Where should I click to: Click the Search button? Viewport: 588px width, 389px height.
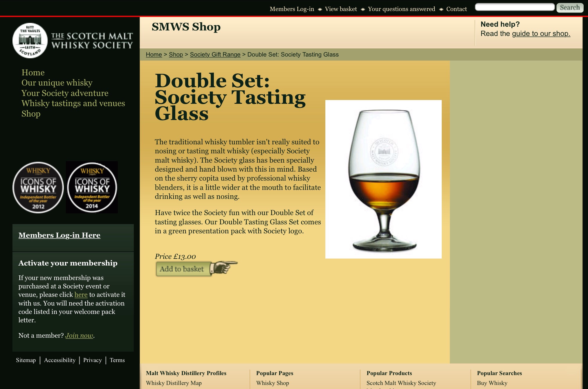[570, 8]
